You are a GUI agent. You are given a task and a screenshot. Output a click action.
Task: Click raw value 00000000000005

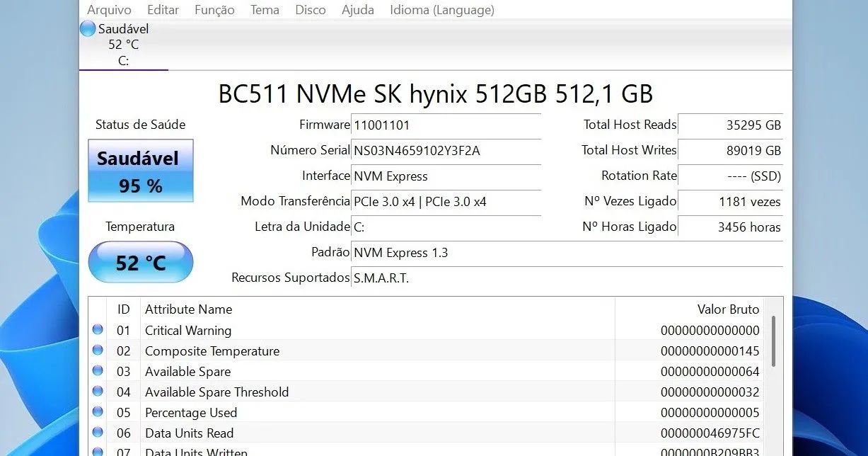pyautogui.click(x=710, y=412)
